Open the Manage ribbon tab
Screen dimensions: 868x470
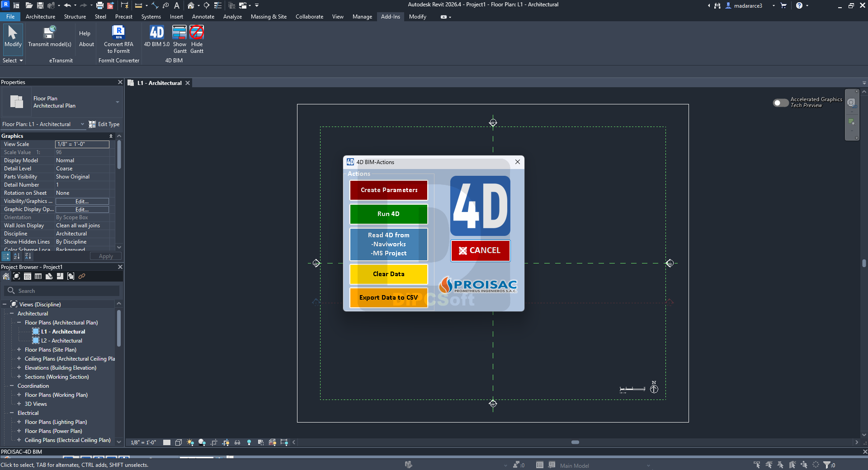(x=362, y=17)
